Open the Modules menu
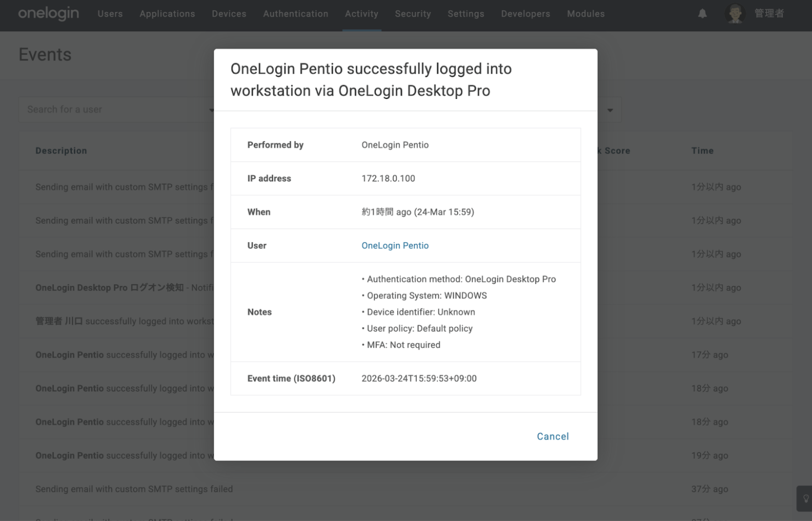This screenshot has height=521, width=812. point(585,14)
